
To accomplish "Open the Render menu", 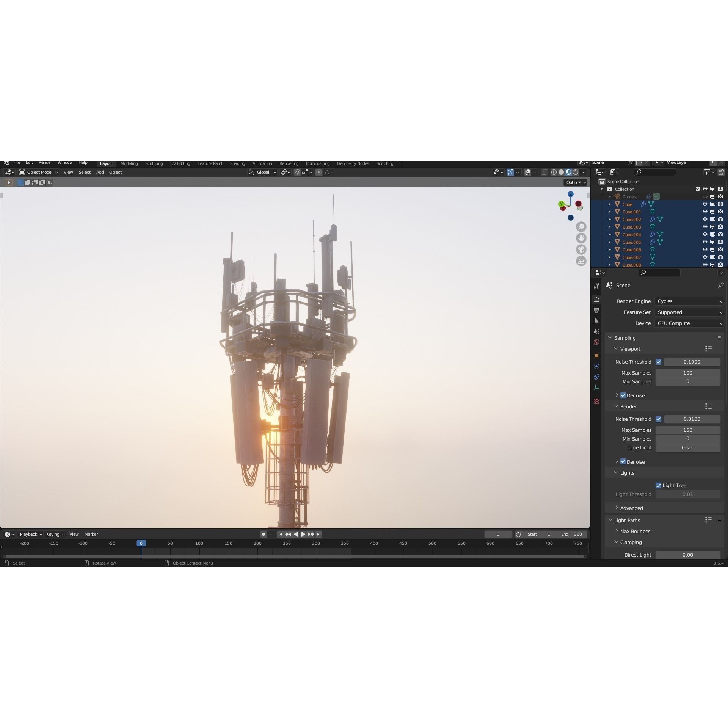I will pos(45,163).
